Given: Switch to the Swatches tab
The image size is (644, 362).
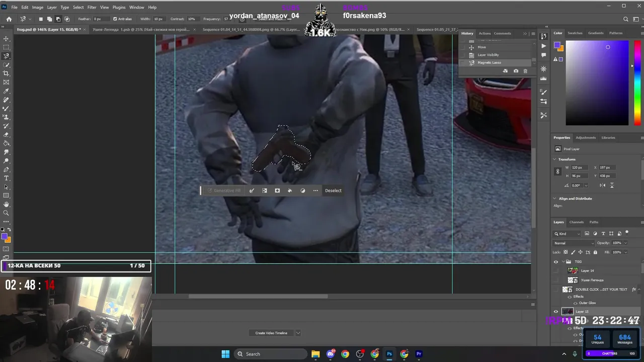Looking at the screenshot, I should click(x=575, y=33).
